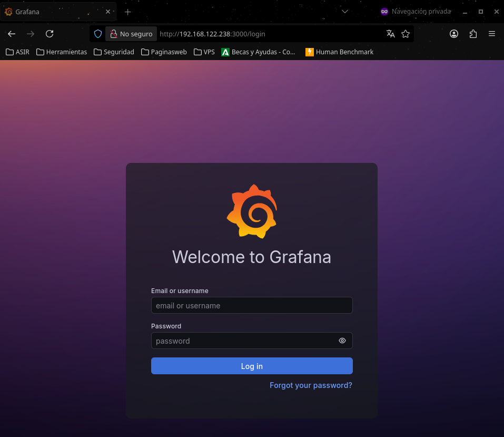Close the Grafana tab
The height and width of the screenshot is (437, 504).
[x=108, y=12]
